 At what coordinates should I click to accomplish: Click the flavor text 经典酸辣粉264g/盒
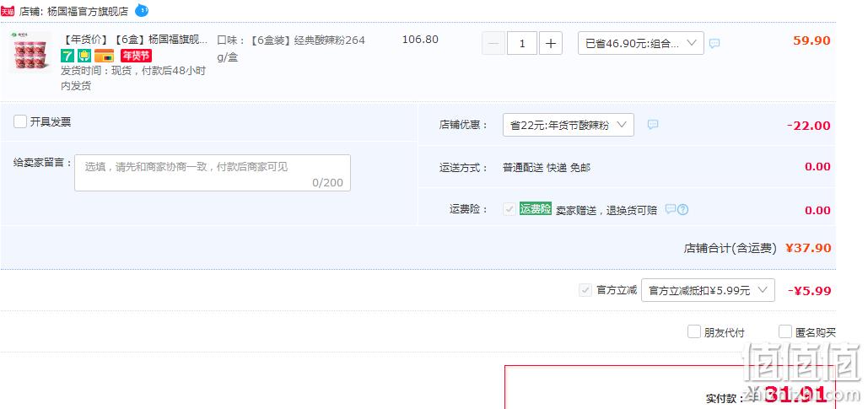pyautogui.click(x=291, y=49)
